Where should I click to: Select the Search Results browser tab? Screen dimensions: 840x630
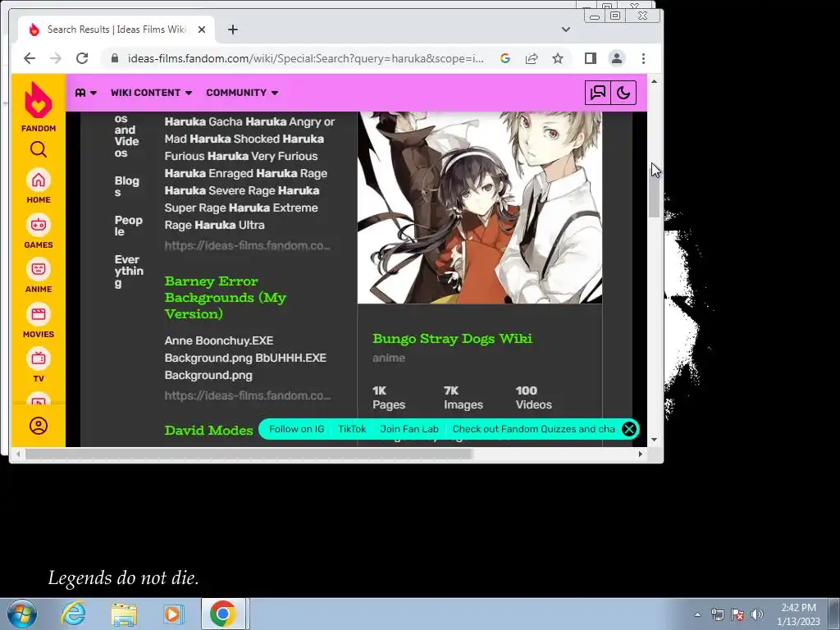tap(116, 30)
